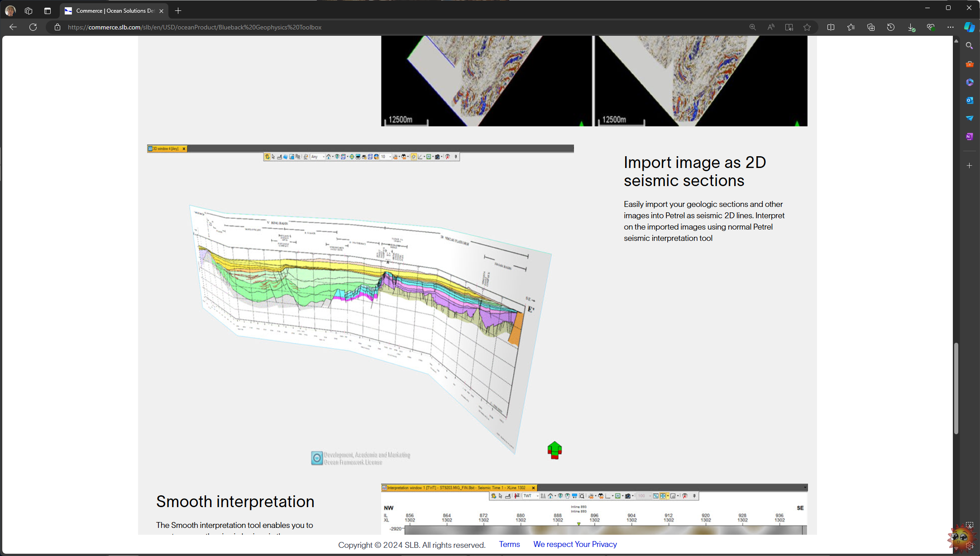Open the zoom control in address bar

click(752, 27)
